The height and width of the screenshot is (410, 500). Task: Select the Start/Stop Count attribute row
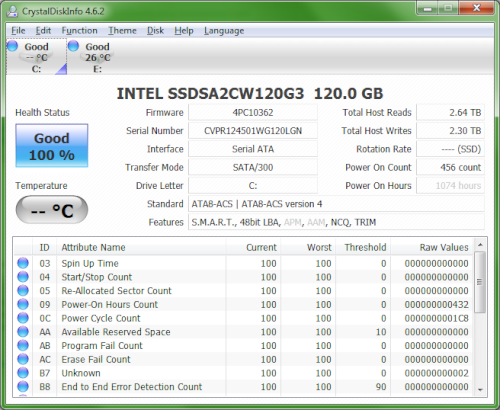point(243,277)
